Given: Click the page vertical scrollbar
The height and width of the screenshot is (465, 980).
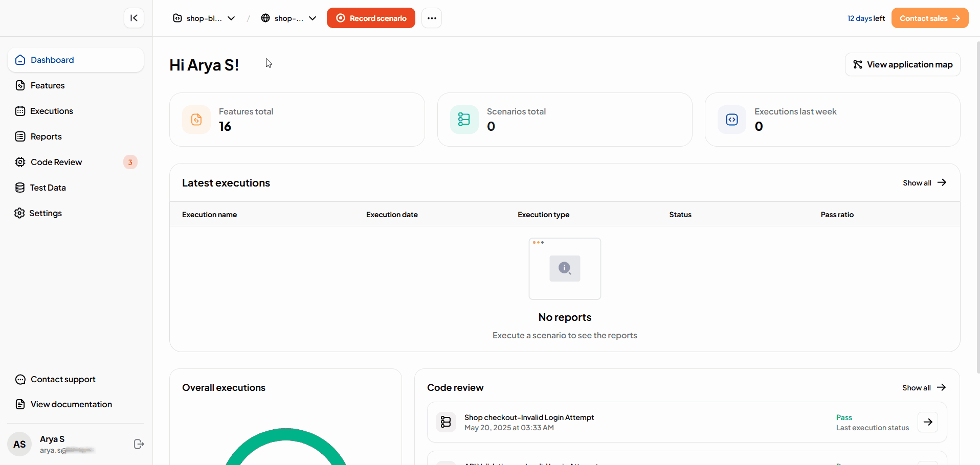Looking at the screenshot, I should tap(978, 204).
